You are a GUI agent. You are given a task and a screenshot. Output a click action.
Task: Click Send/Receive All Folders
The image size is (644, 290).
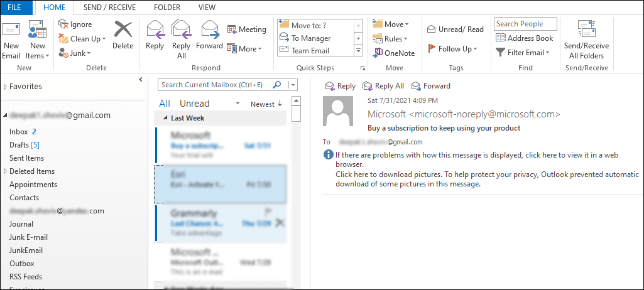(586, 40)
